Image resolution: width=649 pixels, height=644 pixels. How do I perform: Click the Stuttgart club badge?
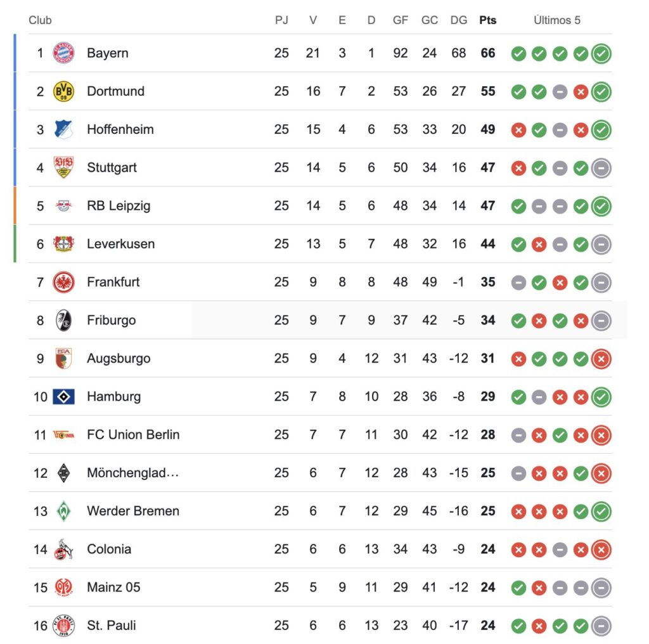click(63, 167)
